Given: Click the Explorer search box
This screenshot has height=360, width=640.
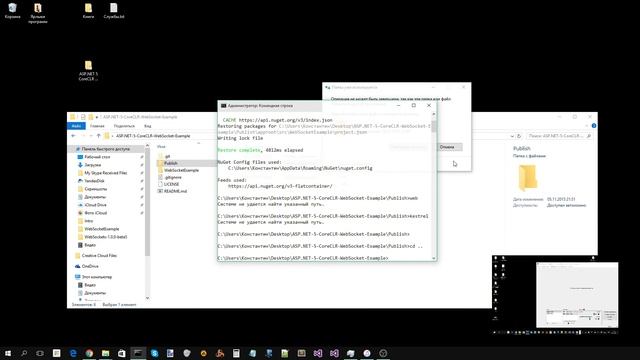Looking at the screenshot, I should (x=559, y=136).
